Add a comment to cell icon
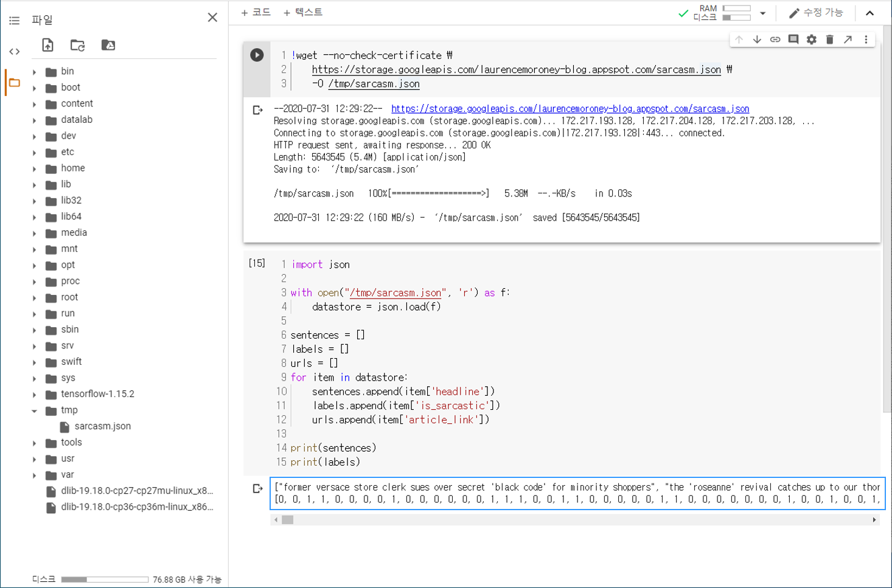 point(793,40)
